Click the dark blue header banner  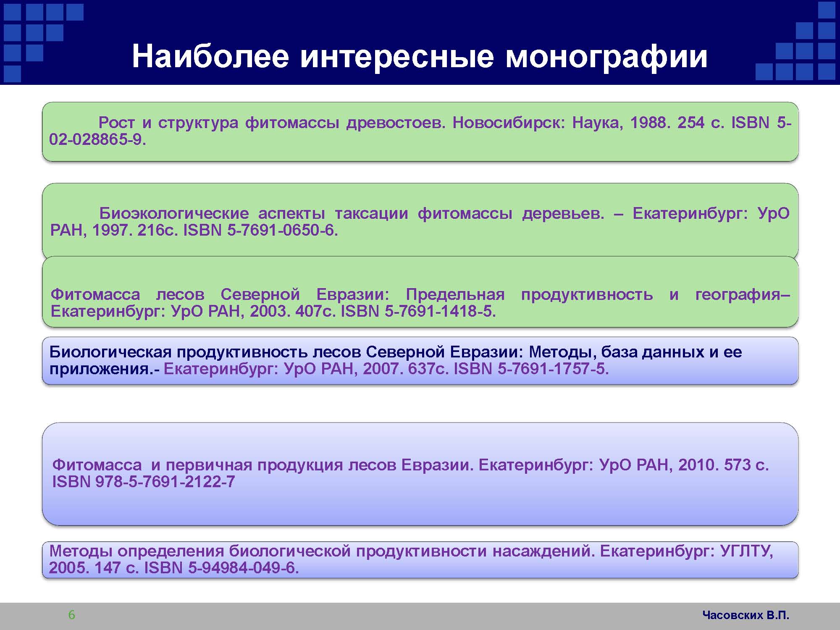click(420, 17)
